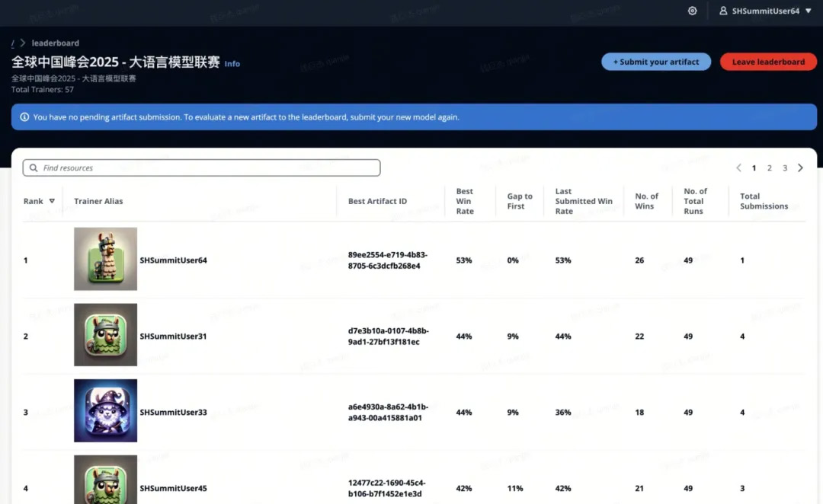Click the leaderboard breadcrumb link
The height and width of the screenshot is (504, 823).
click(x=55, y=43)
